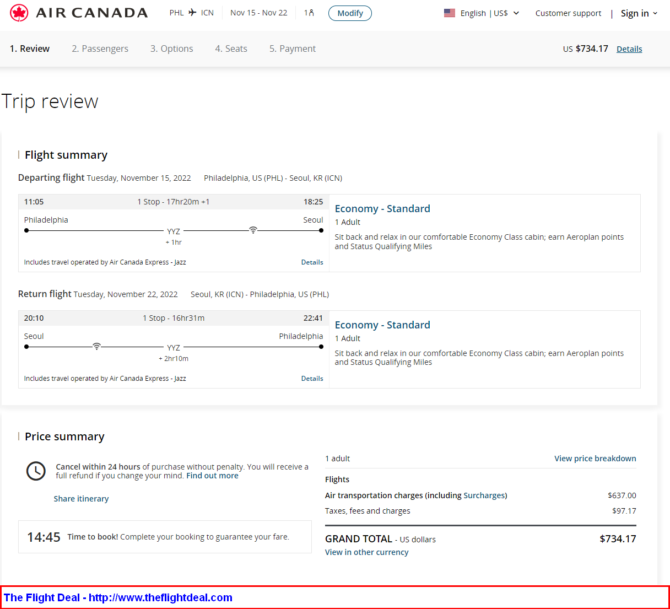Click '1 Stop - 17hr20m +1' duration text

pyautogui.click(x=173, y=202)
